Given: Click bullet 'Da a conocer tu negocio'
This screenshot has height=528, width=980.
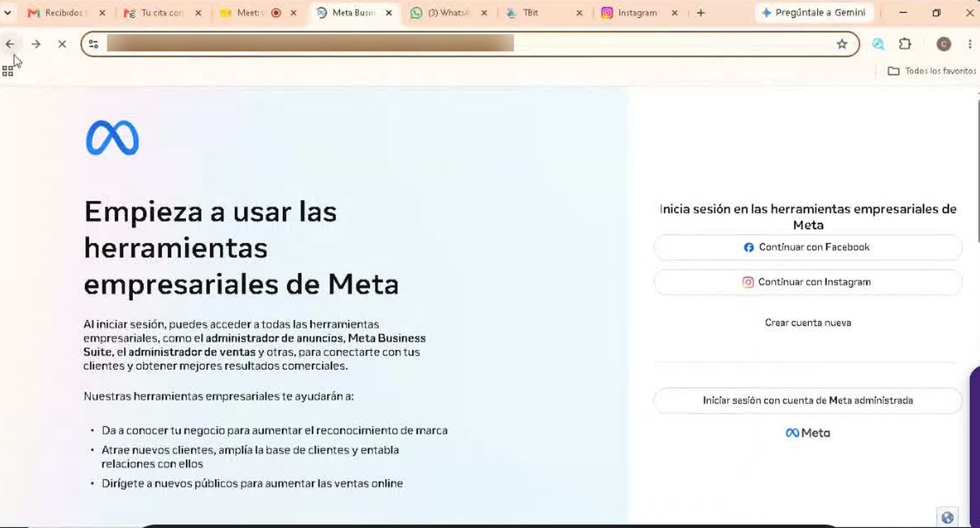Looking at the screenshot, I should point(275,430).
